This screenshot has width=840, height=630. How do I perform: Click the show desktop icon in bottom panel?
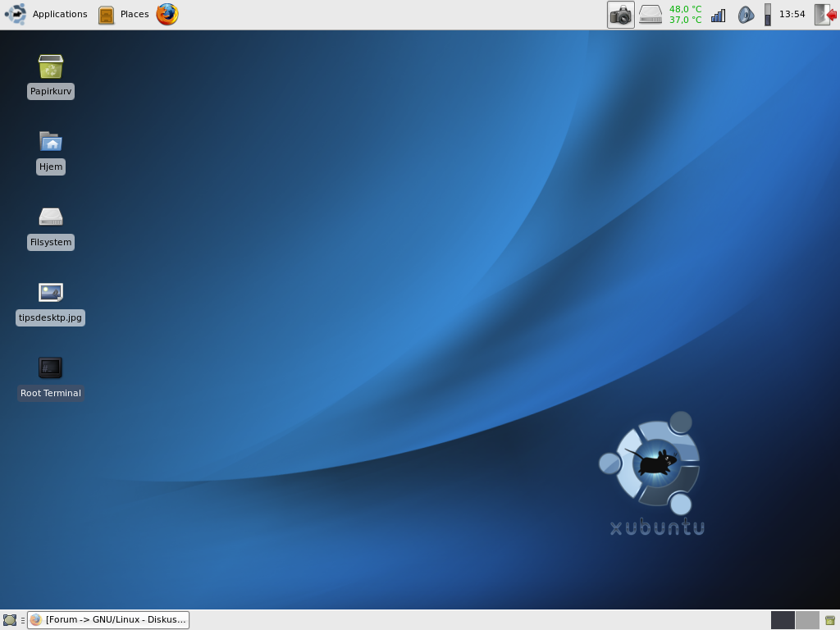[x=10, y=620]
